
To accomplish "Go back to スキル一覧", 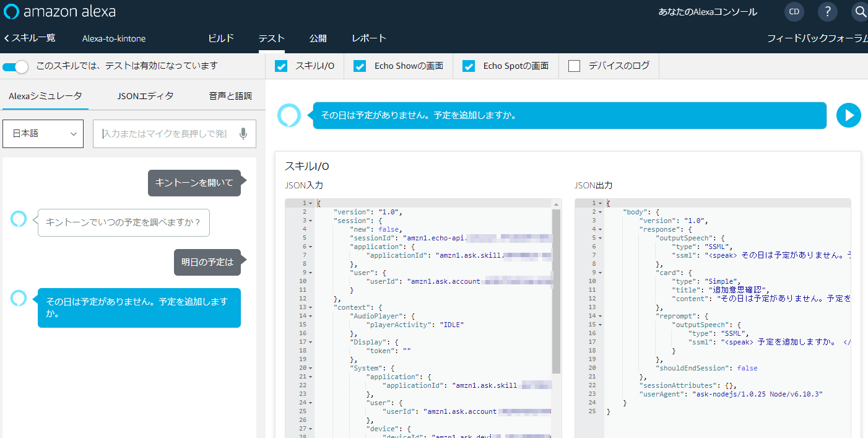I will coord(29,38).
